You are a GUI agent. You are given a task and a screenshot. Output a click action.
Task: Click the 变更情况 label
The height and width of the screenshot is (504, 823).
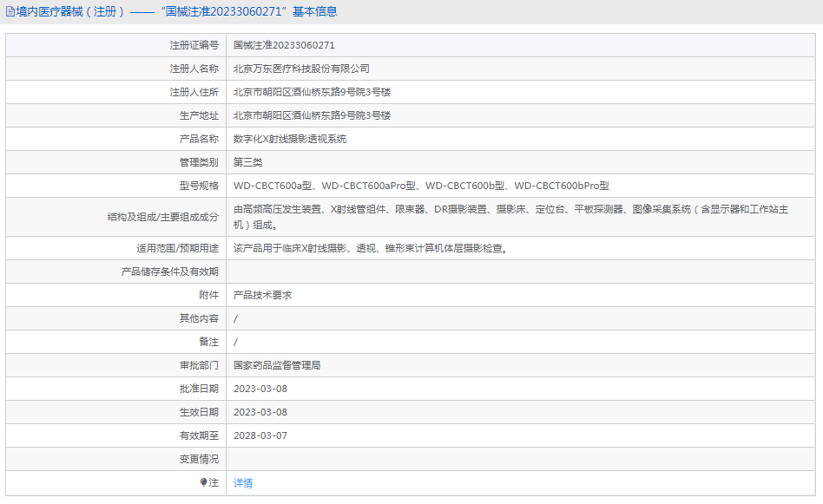tap(199, 460)
